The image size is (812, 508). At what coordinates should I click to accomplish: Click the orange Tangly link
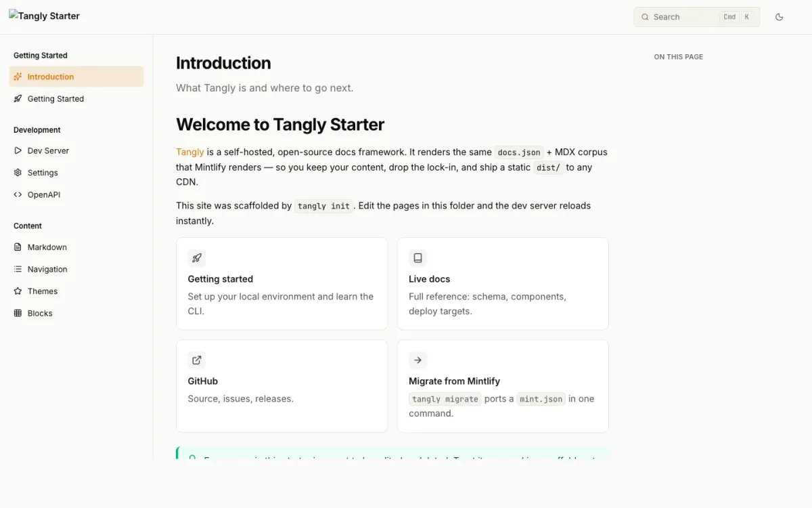point(190,152)
